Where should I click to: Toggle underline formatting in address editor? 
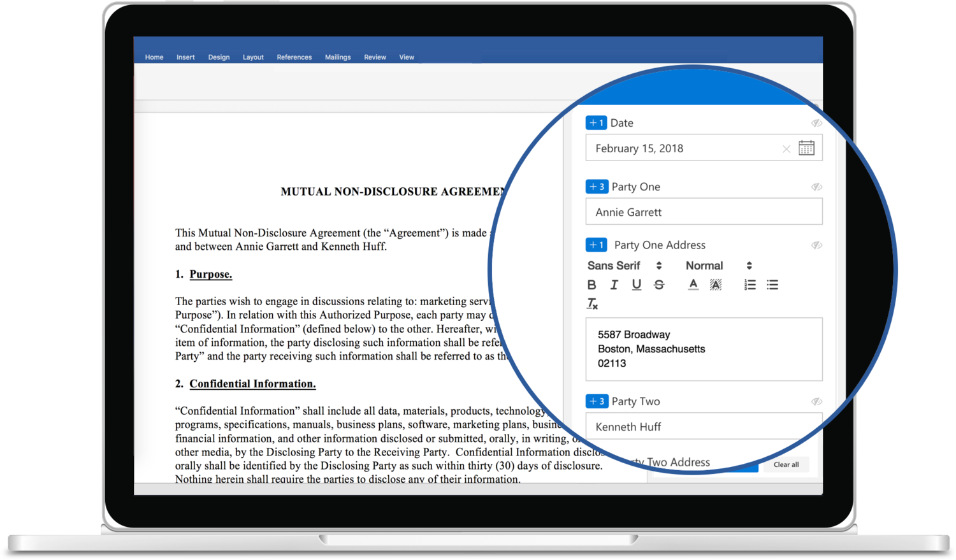(x=636, y=285)
